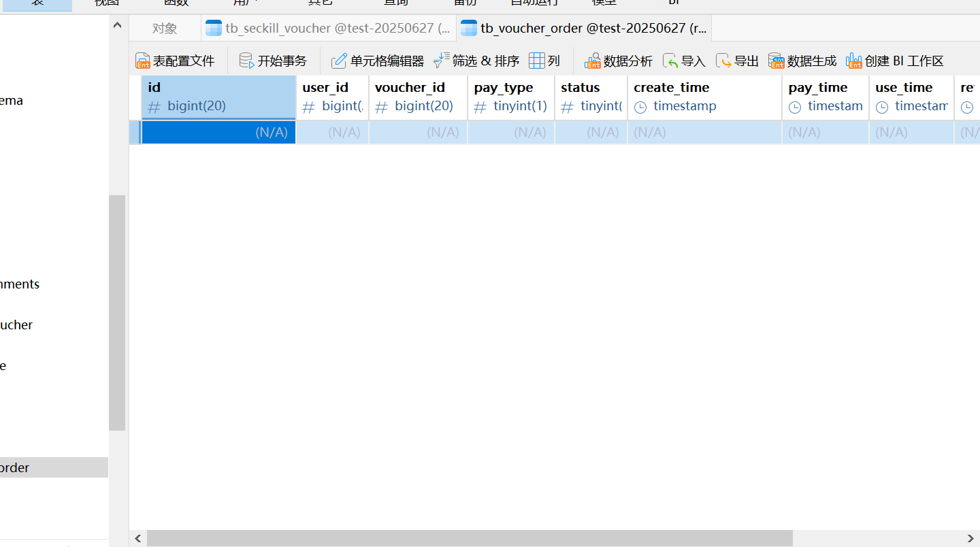Click the table icon on tb_seckill_voucher tab
The width and height of the screenshot is (980, 547).
point(214,29)
